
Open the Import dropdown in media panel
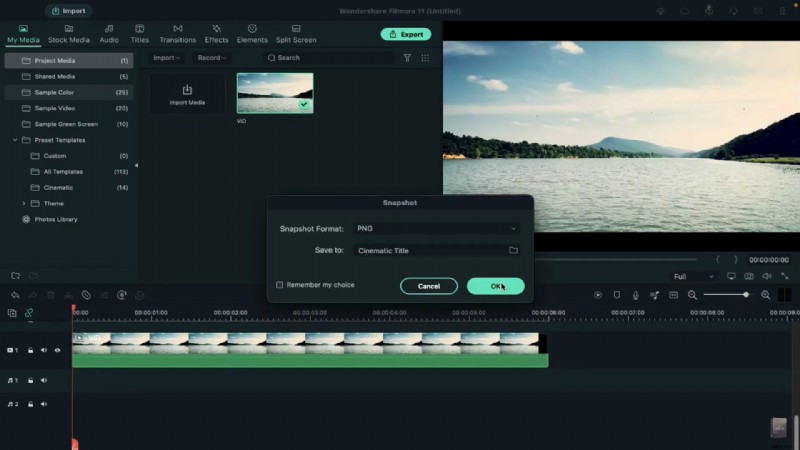[166, 58]
